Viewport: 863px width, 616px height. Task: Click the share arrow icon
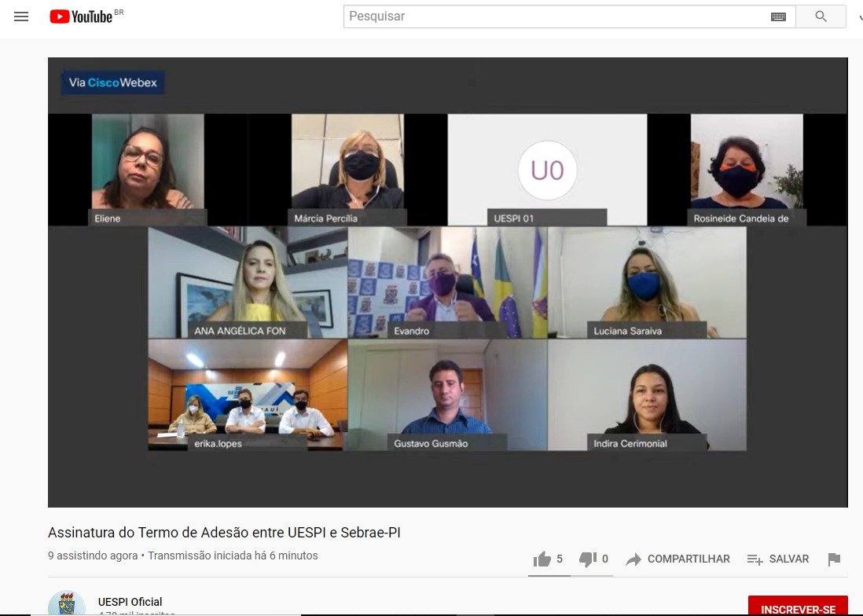tap(633, 559)
